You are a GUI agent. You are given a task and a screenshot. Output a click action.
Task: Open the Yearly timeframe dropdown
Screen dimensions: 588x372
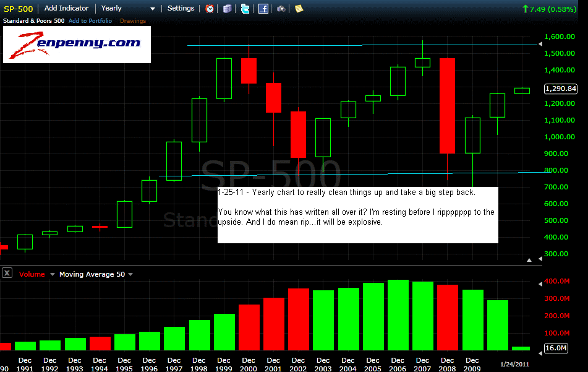[x=128, y=8]
